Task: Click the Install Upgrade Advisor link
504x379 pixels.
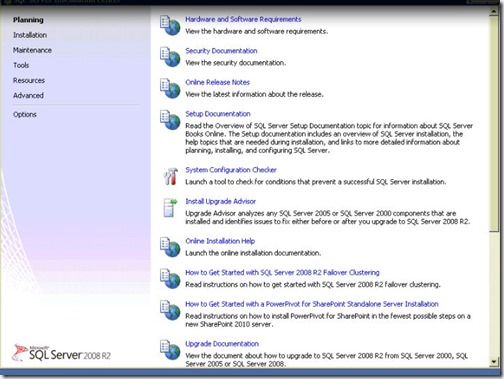Action: (221, 201)
